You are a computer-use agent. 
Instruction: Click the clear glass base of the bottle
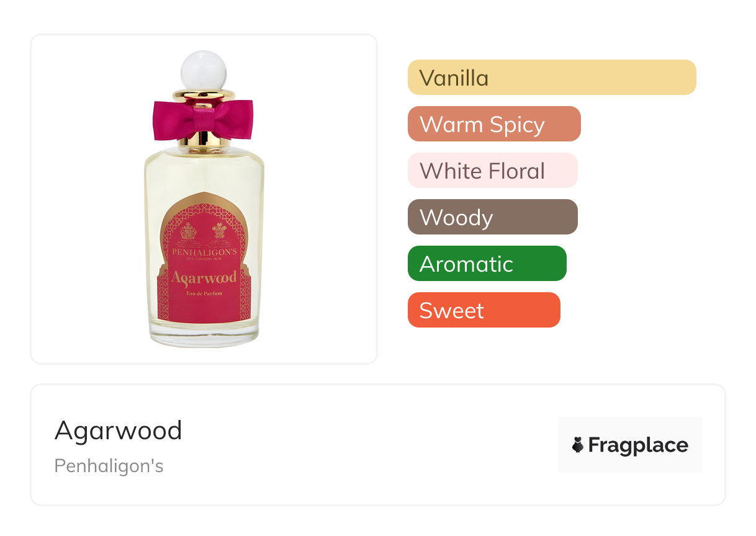[x=204, y=333]
